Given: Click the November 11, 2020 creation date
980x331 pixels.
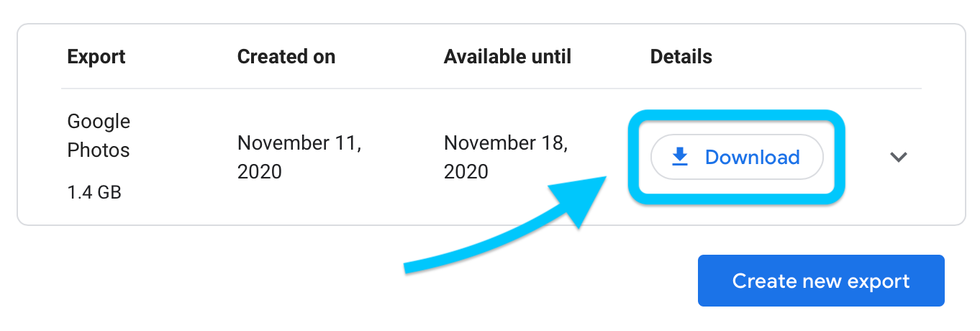Looking at the screenshot, I should click(x=299, y=157).
